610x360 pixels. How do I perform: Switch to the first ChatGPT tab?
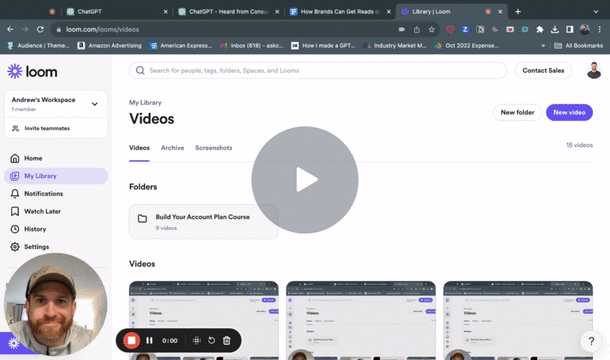[x=116, y=12]
